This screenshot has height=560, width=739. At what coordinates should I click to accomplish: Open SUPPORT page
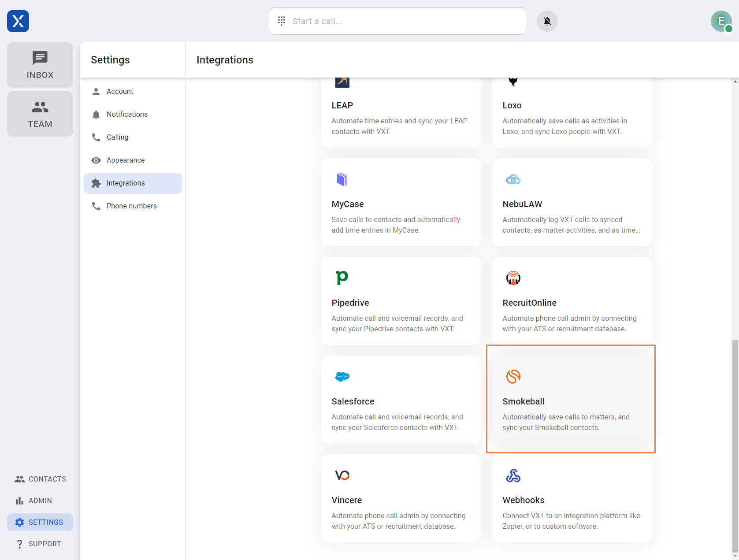[x=40, y=544]
